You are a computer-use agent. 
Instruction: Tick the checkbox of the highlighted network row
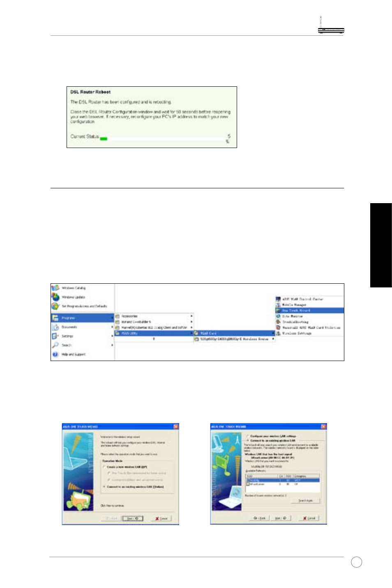[x=248, y=480]
